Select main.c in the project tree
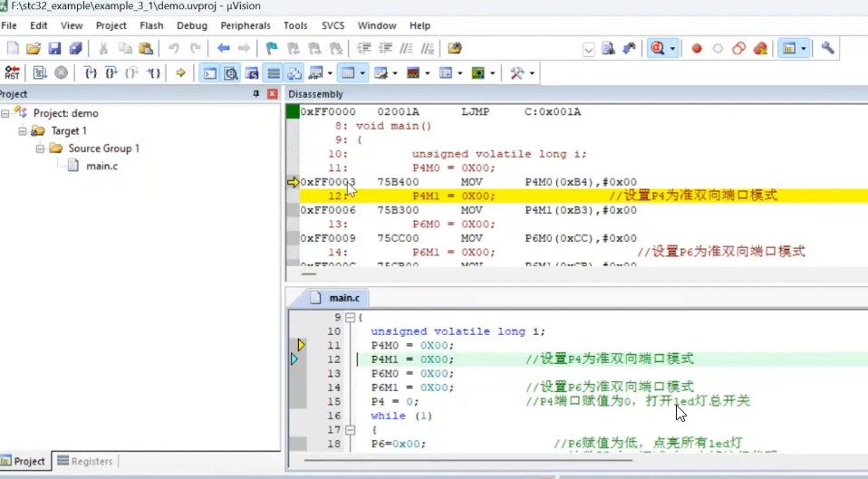Image resolution: width=868 pixels, height=479 pixels. (101, 166)
